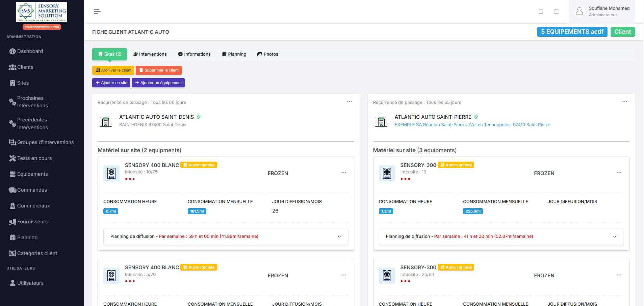644x306 pixels.
Task: Click the Précédentes Interventions gears icon
Action: pyautogui.click(x=12, y=123)
